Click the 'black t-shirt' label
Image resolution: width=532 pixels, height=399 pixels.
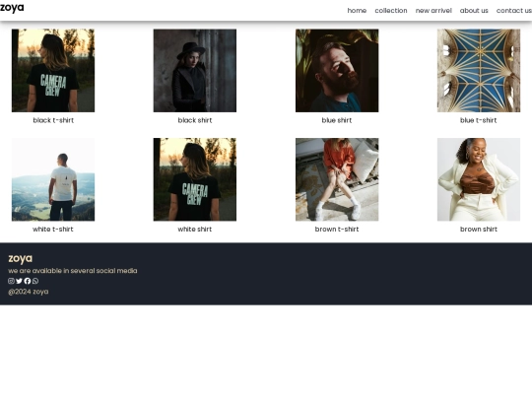[x=53, y=120]
